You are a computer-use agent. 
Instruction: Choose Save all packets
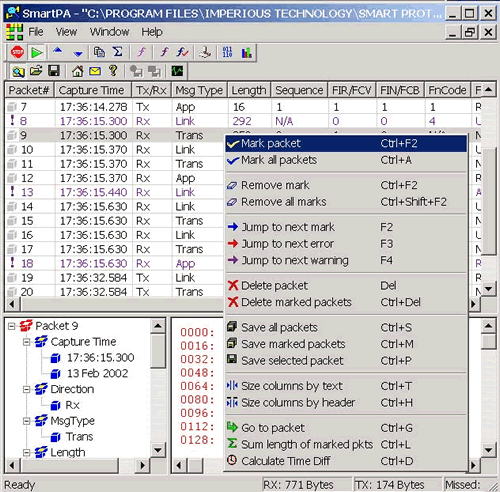346,328
